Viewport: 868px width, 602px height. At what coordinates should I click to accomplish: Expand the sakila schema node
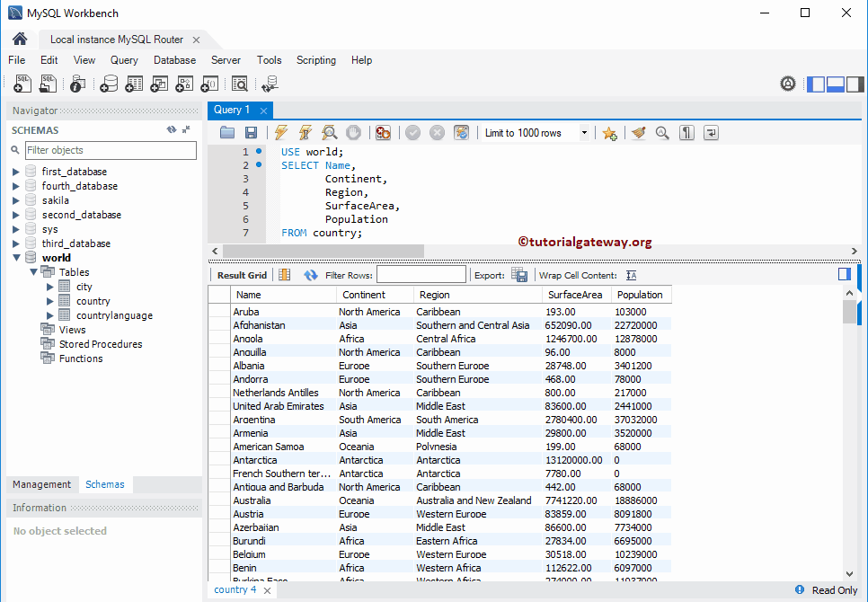(16, 200)
